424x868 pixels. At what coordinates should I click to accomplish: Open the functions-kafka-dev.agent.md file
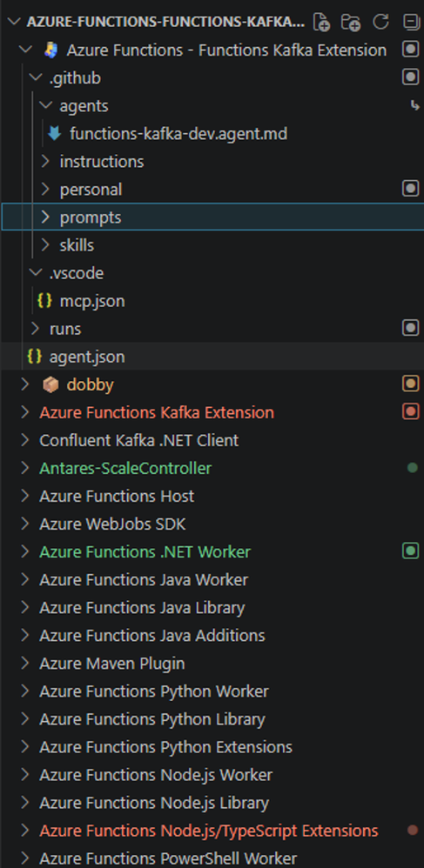pos(178,133)
